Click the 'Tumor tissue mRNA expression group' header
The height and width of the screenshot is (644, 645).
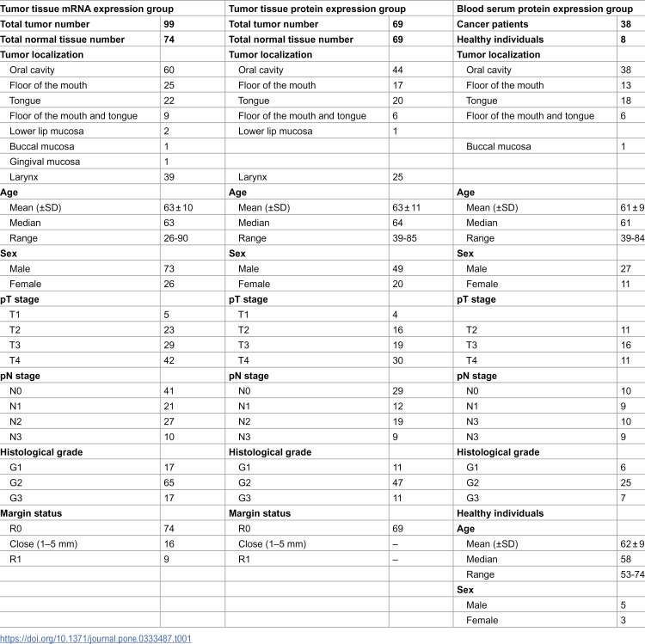tap(87, 9)
